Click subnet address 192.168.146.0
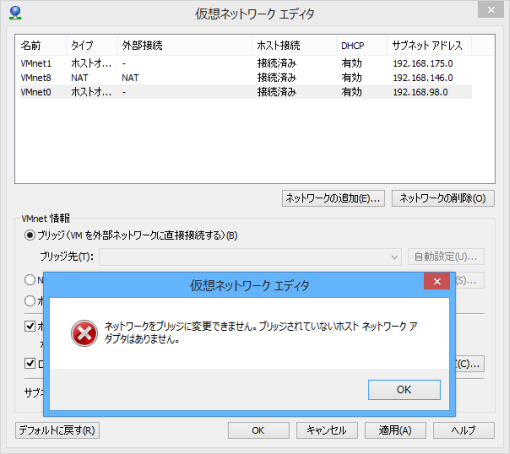This screenshot has height=454, width=510. [x=423, y=78]
